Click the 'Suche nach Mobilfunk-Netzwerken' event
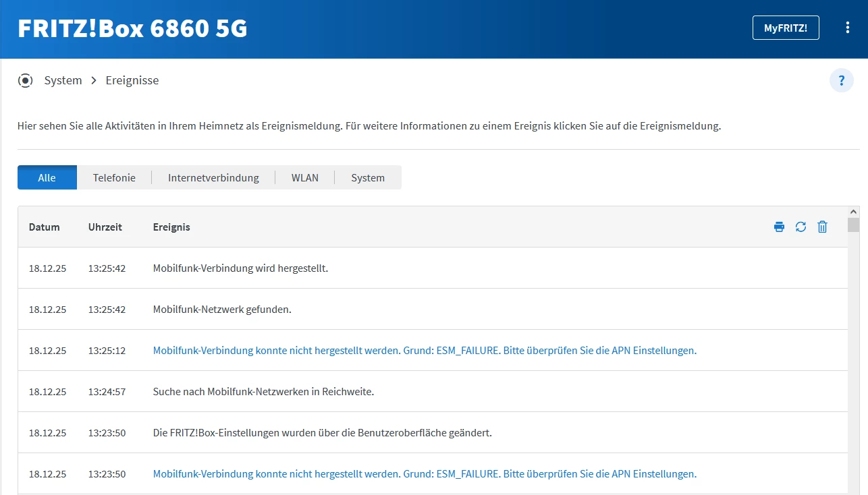 point(263,392)
